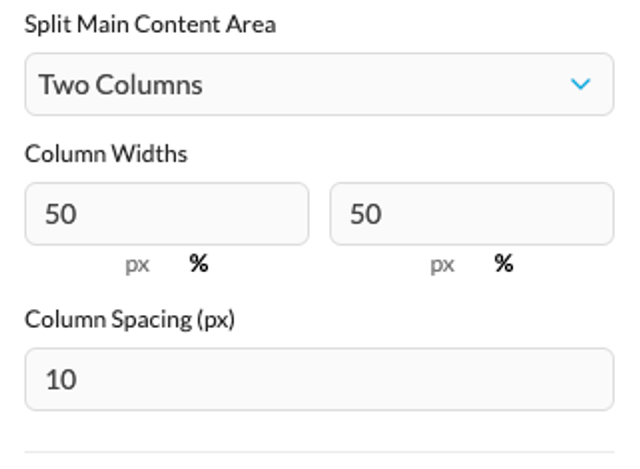Click the value 10 in spacing box

[61, 380]
